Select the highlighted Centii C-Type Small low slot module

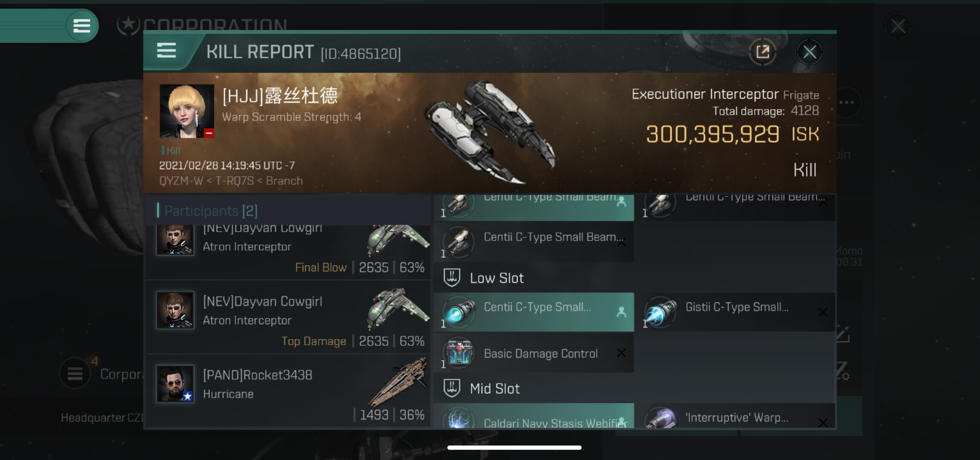(533, 312)
